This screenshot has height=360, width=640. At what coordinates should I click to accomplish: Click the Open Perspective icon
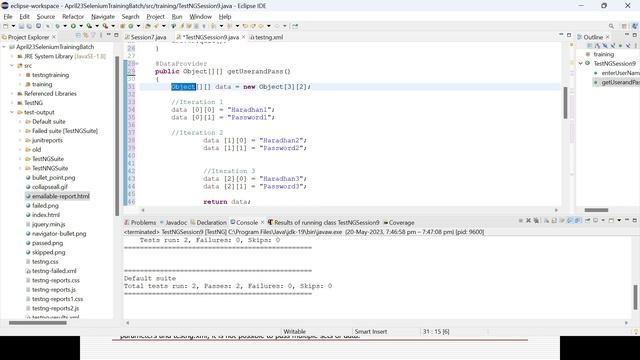click(624, 26)
